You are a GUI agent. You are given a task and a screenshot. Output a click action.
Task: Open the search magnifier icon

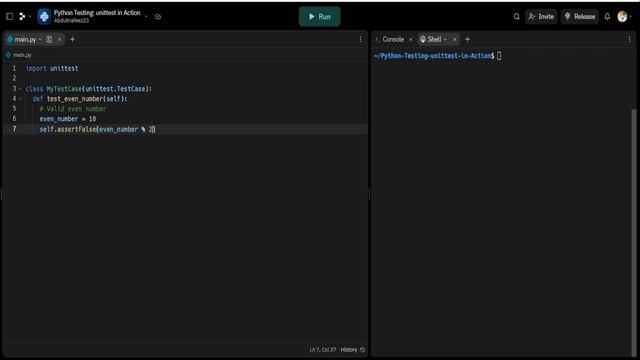[516, 16]
